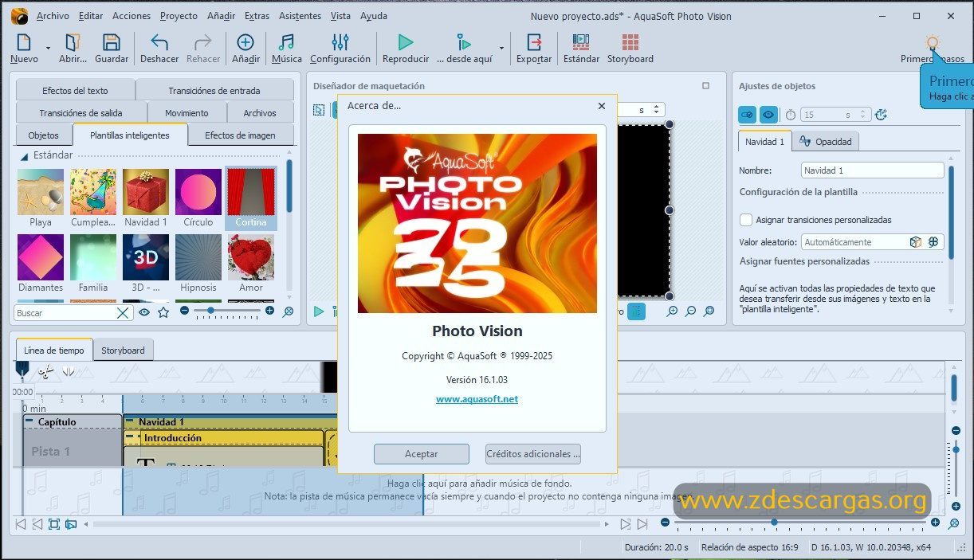The height and width of the screenshot is (560, 974).
Task: Open the Asistentes menu
Action: tap(300, 16)
